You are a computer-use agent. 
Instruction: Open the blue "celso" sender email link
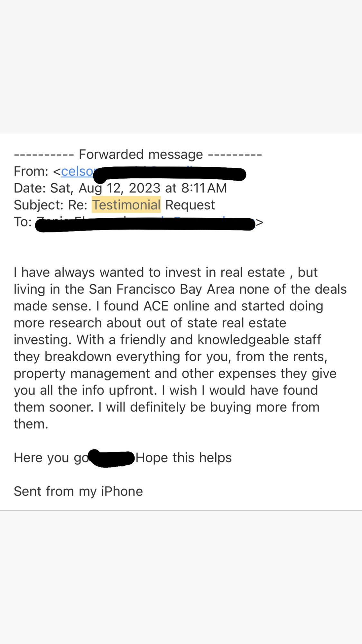coord(77,171)
